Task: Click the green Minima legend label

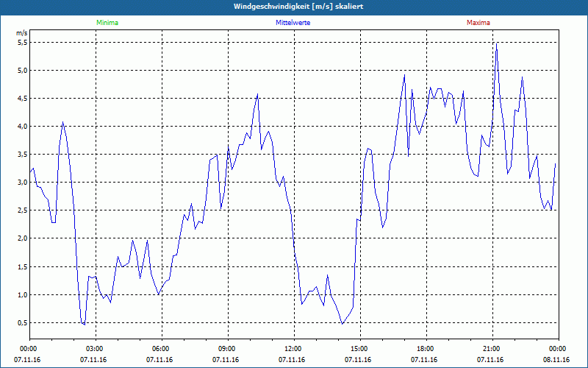Action: point(107,23)
